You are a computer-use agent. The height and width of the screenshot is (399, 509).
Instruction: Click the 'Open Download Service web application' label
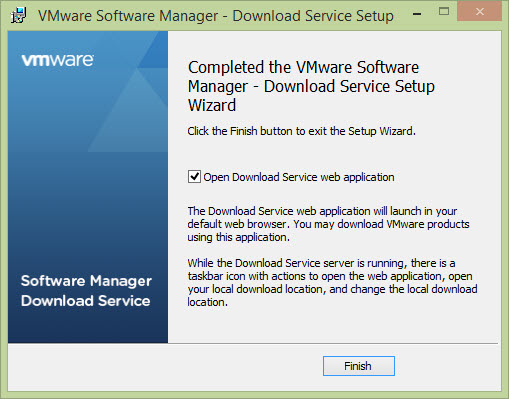coord(299,177)
